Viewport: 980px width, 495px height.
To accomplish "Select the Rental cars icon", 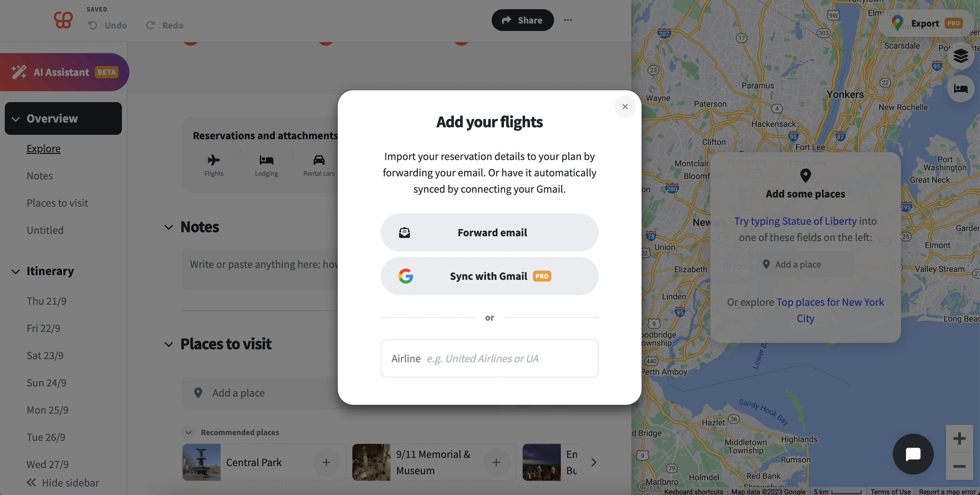I will pos(319,160).
